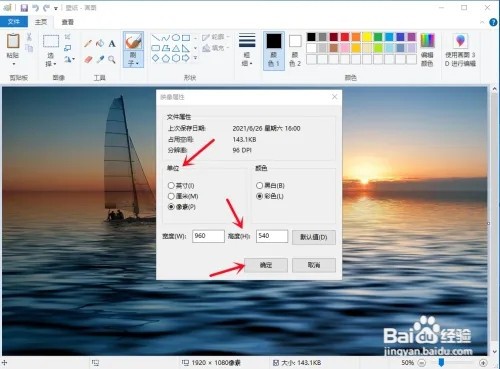Open Edit colors (编辑颜色) rainbow icon
500x369 pixels.
(427, 41)
